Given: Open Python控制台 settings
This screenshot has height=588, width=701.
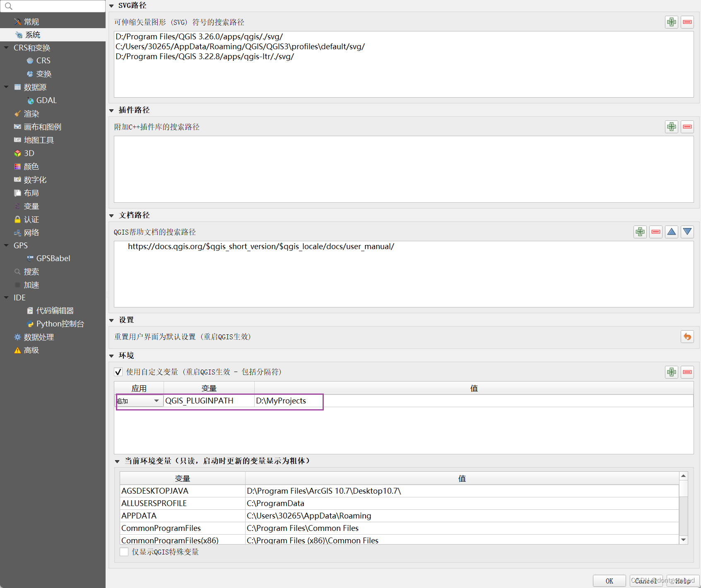Looking at the screenshot, I should click(x=60, y=324).
